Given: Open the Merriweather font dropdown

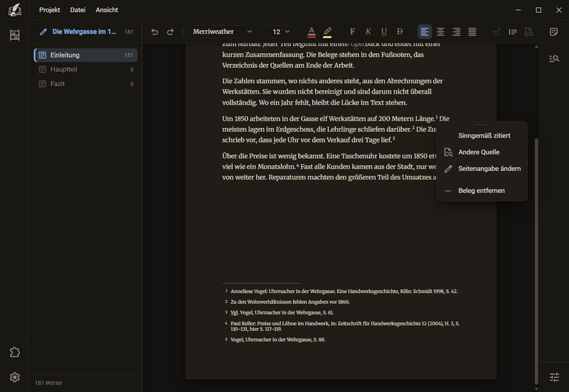Looking at the screenshot, I should pos(223,31).
